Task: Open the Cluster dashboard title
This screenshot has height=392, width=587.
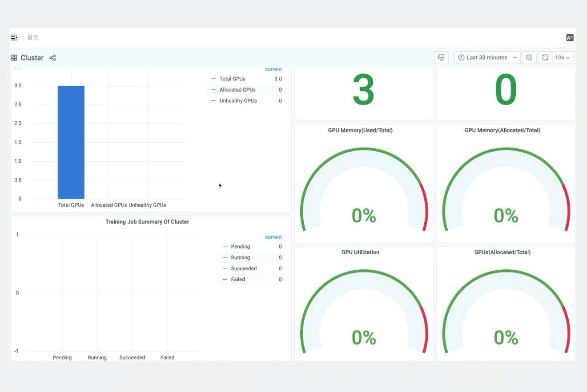Action: coord(32,58)
